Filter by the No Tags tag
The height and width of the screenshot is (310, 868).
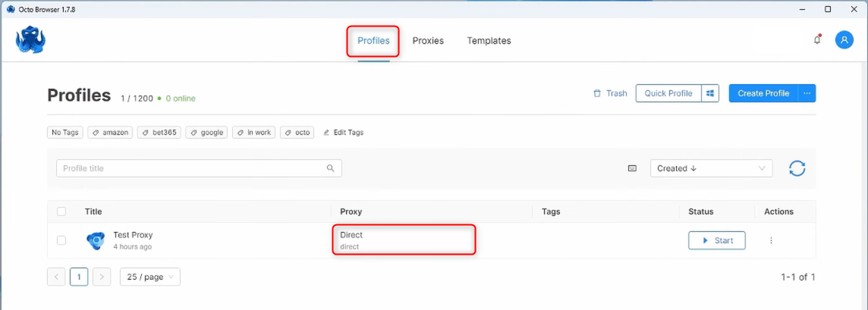65,133
